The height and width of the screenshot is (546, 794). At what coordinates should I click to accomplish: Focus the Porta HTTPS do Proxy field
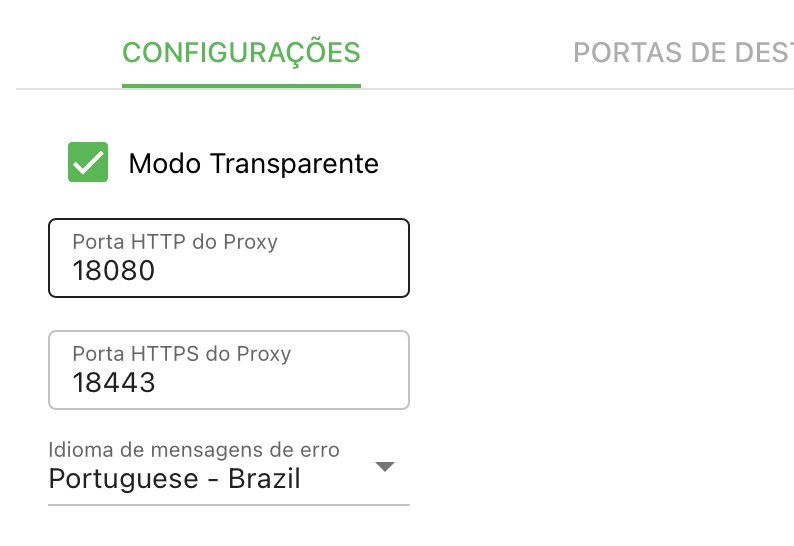click(x=228, y=370)
